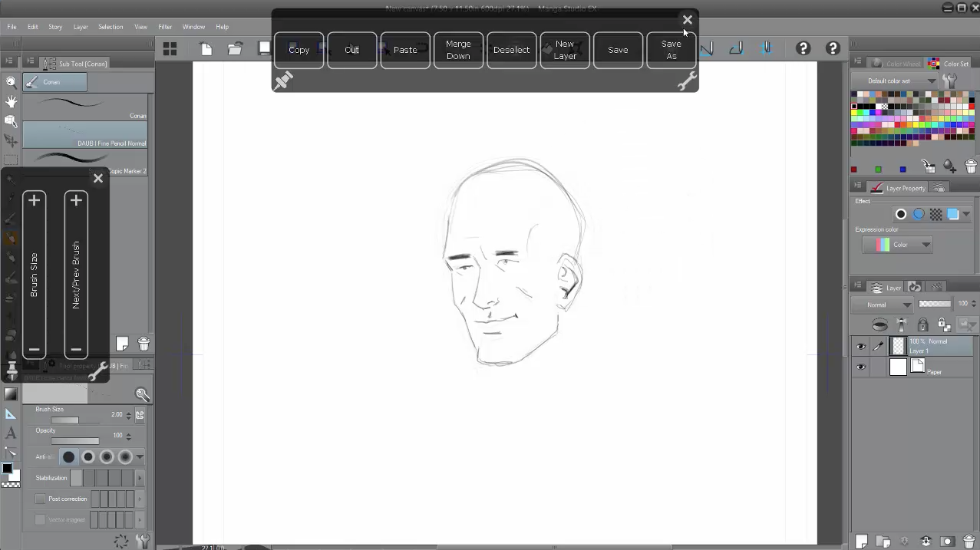
Task: Open the File menu
Action: pos(12,27)
